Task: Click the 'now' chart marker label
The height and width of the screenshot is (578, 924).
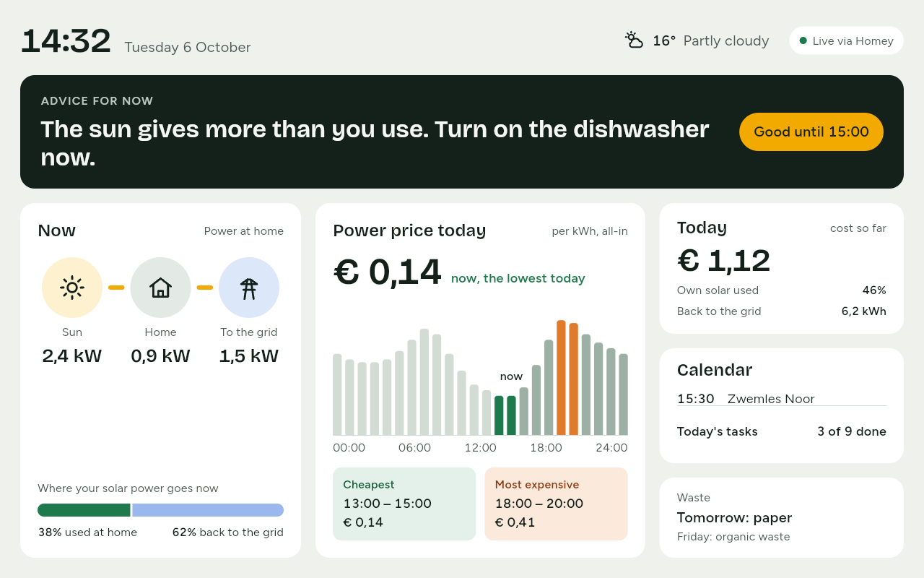Action: [x=511, y=376]
